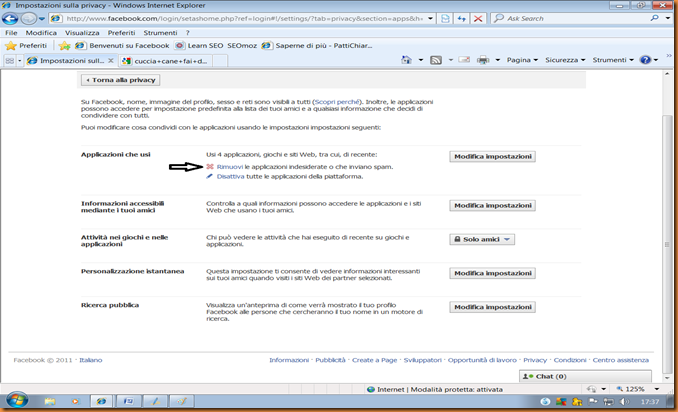
Task: Click the Informazioni footer link
Action: pyautogui.click(x=289, y=360)
